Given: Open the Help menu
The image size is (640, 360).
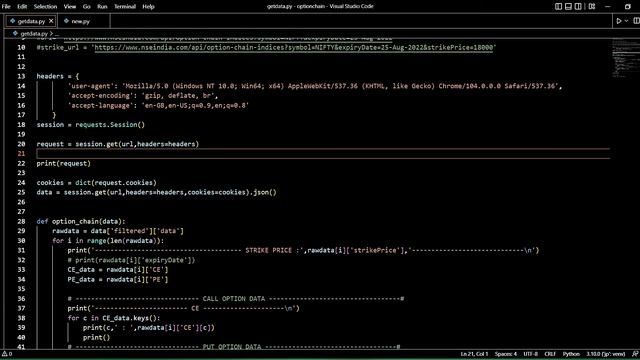Looking at the screenshot, I should [148, 7].
